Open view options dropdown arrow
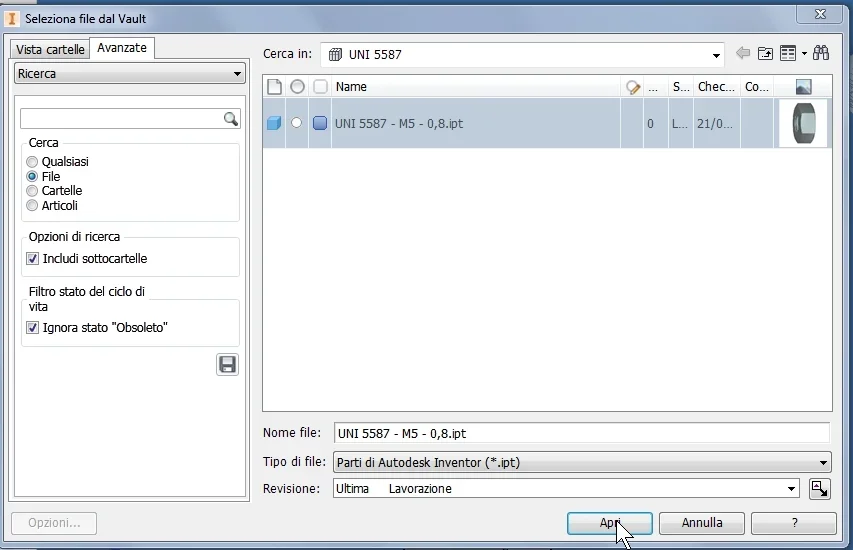The image size is (853, 550). 804,53
